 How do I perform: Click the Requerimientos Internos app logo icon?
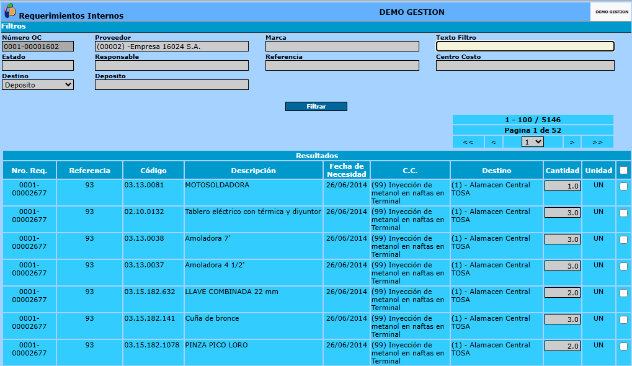(10, 11)
